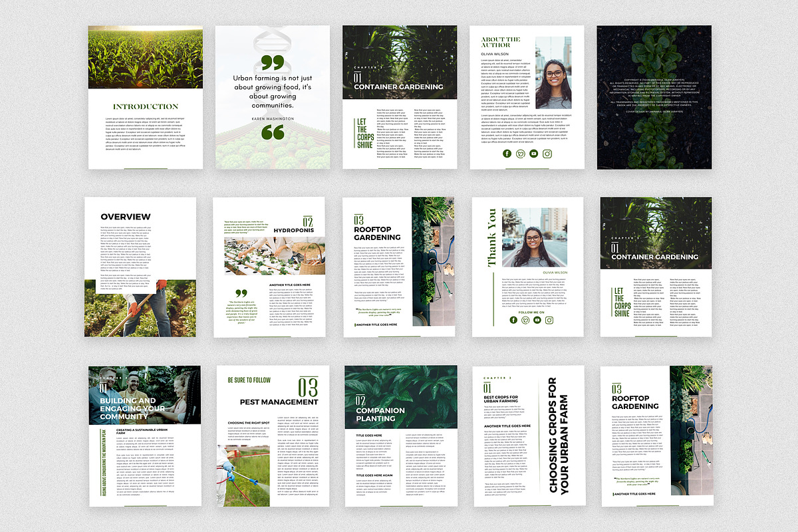
Task: Click the "KAREN WASHINGTON" attribution
Action: (x=273, y=118)
